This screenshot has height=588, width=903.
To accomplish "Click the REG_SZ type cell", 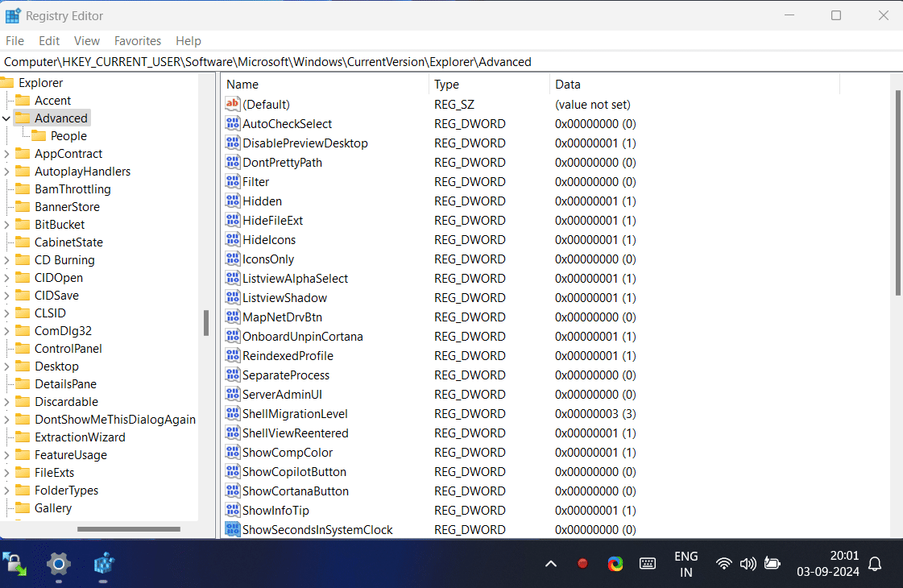I will [x=454, y=104].
